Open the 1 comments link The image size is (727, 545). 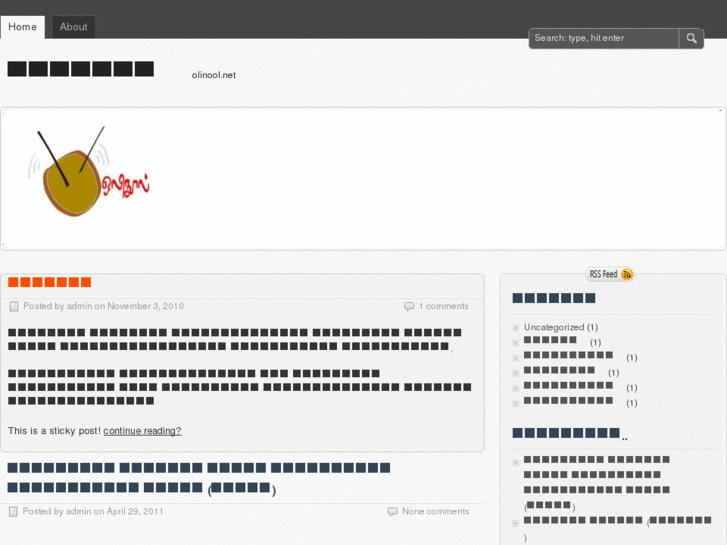coord(444,306)
